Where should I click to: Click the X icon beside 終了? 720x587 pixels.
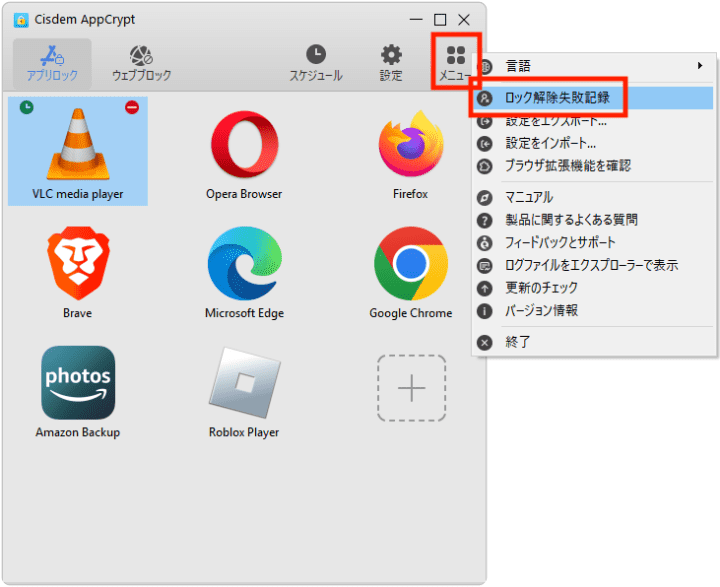point(485,343)
